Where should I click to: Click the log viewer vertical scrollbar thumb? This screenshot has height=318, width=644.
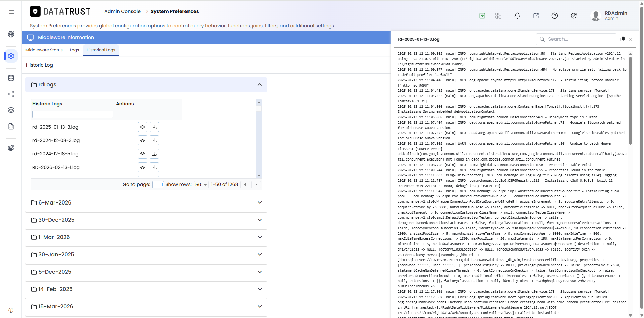tap(630, 101)
